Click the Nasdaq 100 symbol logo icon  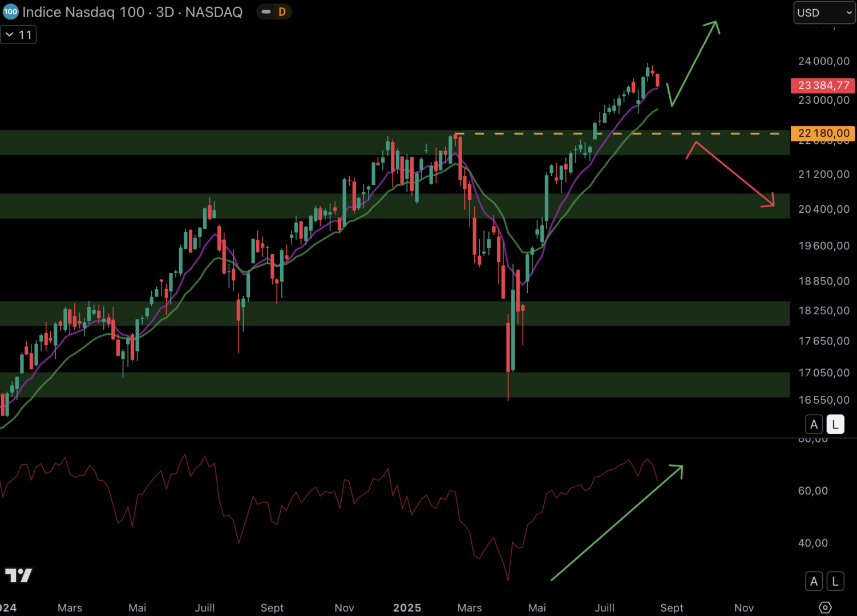coord(10,12)
